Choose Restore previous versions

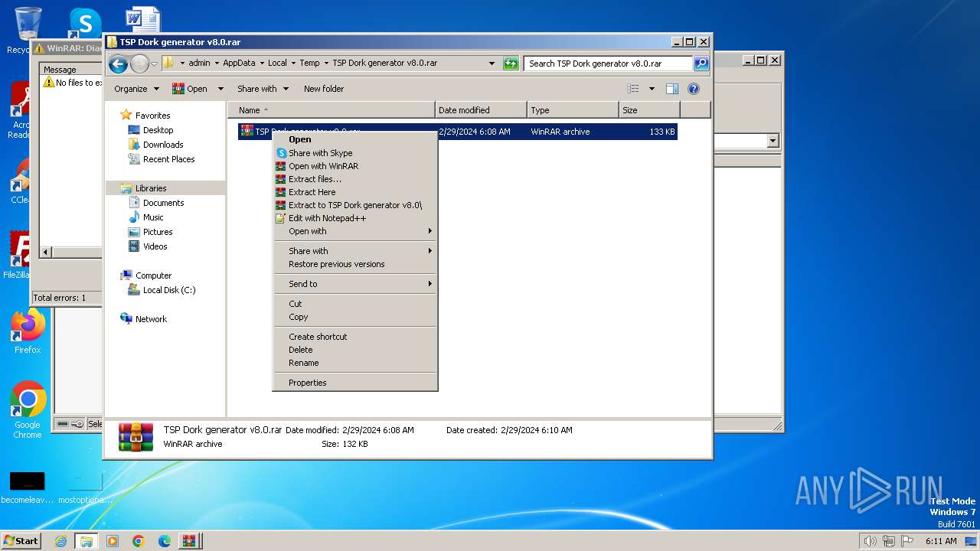355,264
